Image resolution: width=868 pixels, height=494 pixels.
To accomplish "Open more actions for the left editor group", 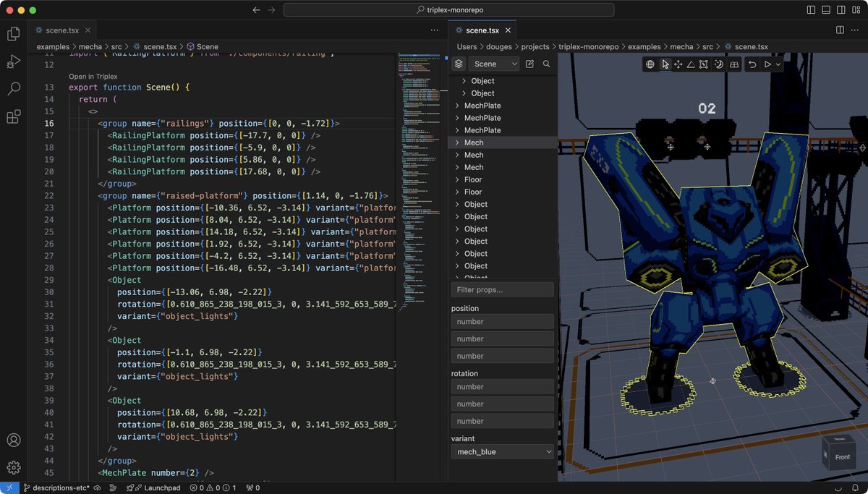I will tap(434, 30).
